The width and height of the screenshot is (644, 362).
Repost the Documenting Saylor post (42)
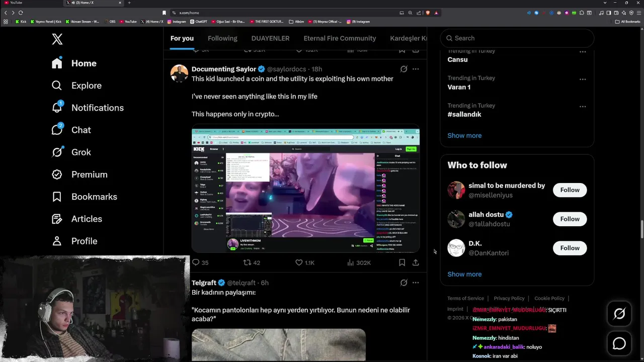coord(252,262)
